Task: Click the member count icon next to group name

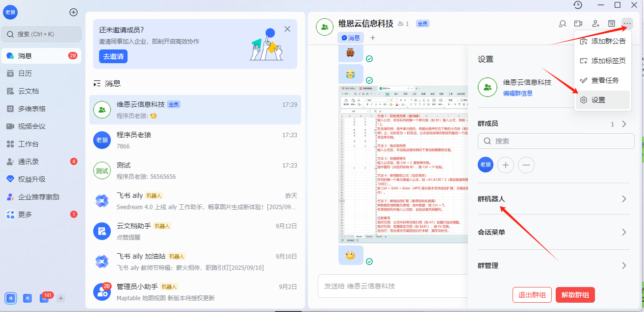Action: coord(403,24)
